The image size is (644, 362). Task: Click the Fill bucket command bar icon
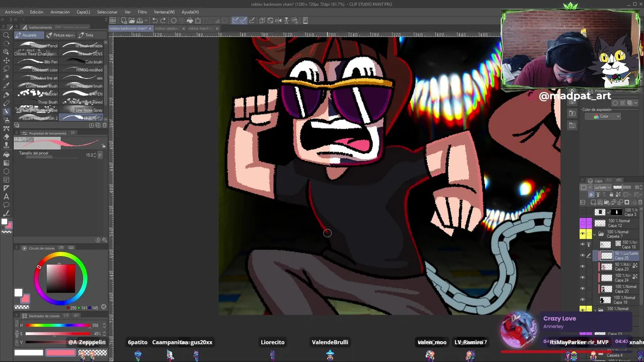click(x=190, y=21)
